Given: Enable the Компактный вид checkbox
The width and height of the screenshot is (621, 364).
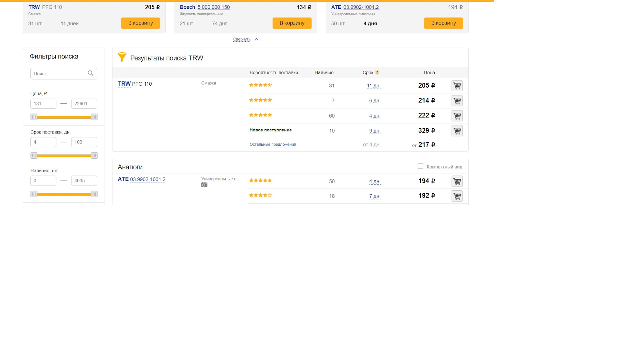Looking at the screenshot, I should [420, 166].
